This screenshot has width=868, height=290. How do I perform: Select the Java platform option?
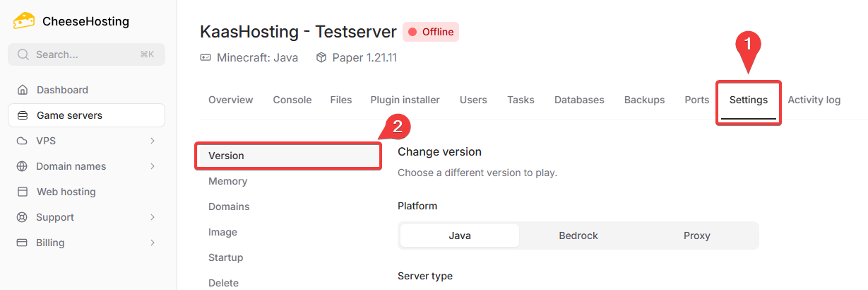point(460,236)
